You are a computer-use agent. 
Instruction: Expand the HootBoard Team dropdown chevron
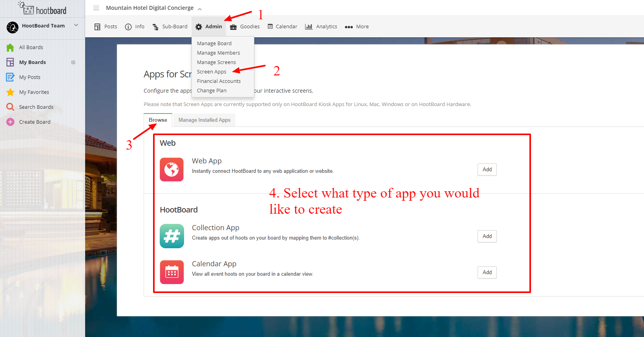tap(76, 26)
